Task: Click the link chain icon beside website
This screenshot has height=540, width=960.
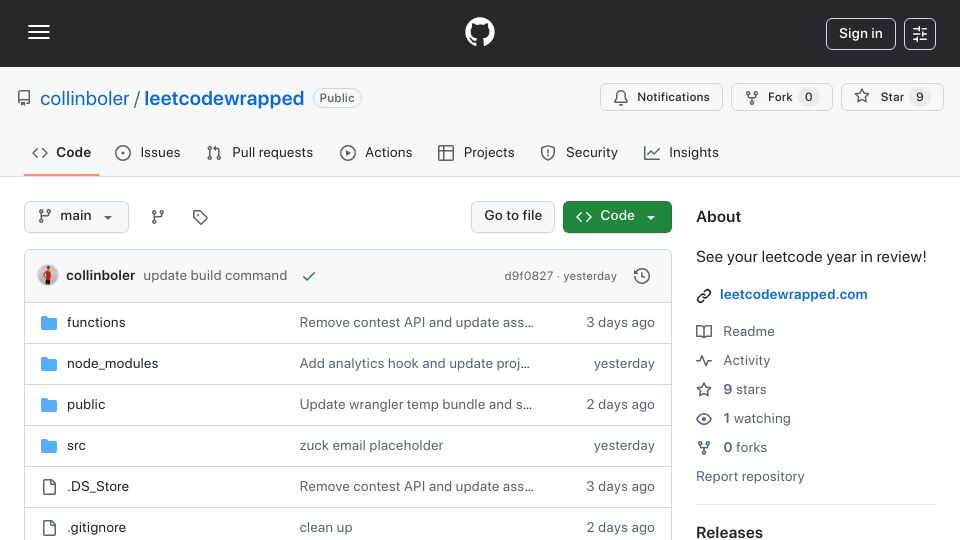Action: point(704,296)
